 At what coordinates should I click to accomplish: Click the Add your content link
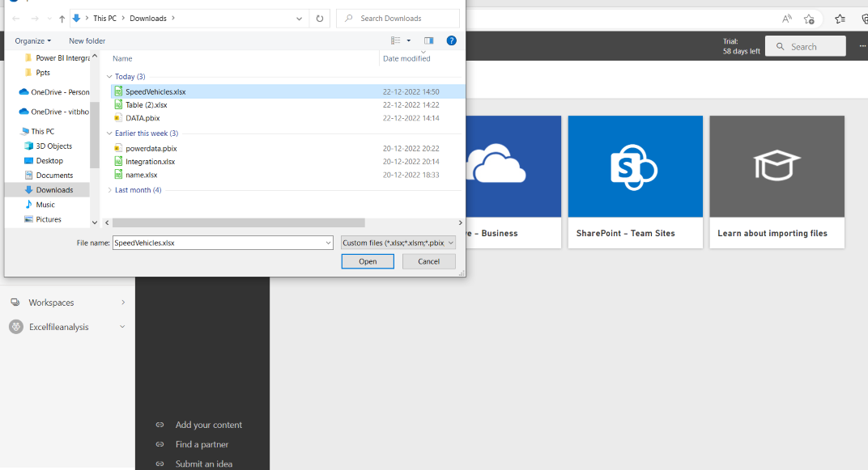[x=209, y=425]
